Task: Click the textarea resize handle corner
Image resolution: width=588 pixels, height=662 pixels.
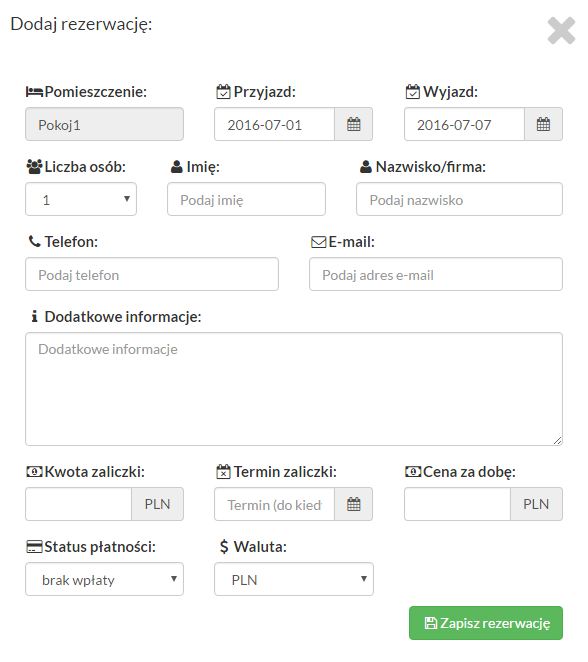Action: 557,440
